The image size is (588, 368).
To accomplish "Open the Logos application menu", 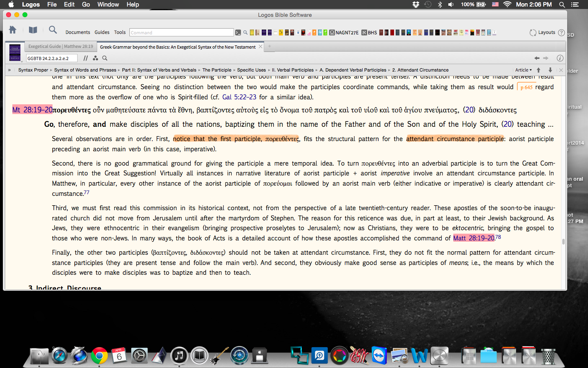I will pos(31,4).
